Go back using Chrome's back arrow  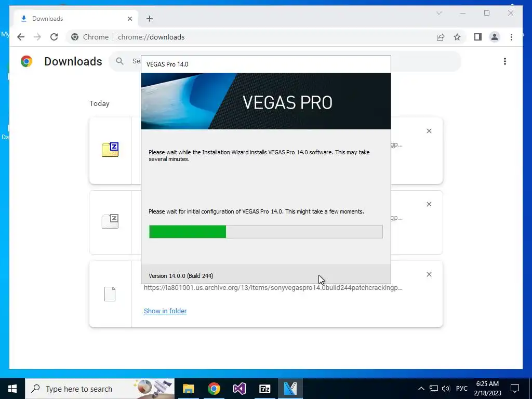(x=21, y=37)
